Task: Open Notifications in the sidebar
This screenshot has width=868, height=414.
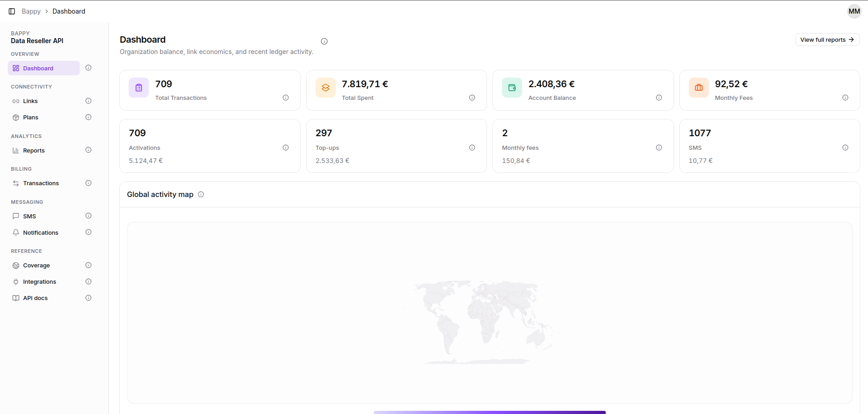Action: 44,232
